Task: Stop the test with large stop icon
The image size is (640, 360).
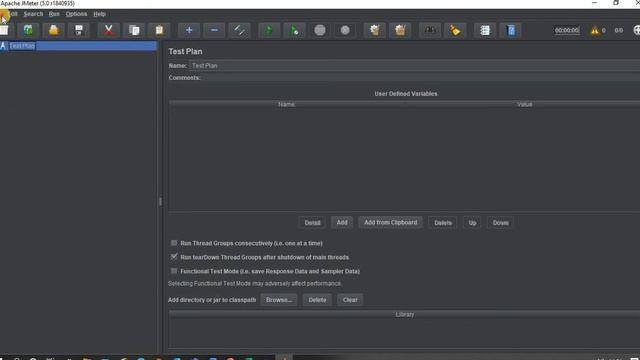Action: pyautogui.click(x=320, y=30)
